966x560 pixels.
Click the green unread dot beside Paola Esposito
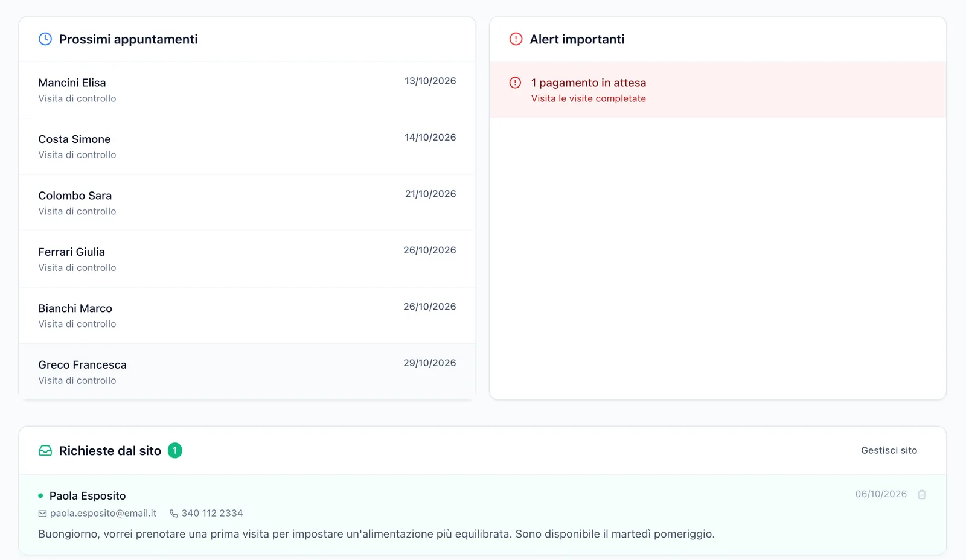pyautogui.click(x=40, y=496)
